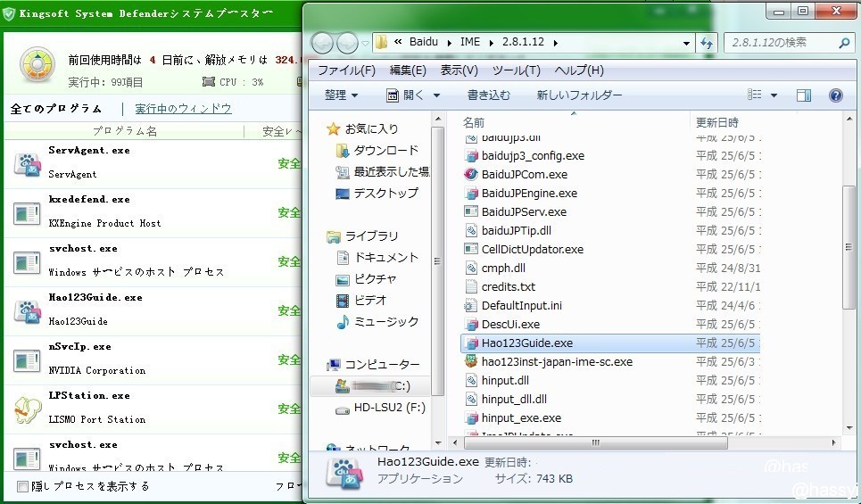Expand the address bar history dropdown

point(686,43)
